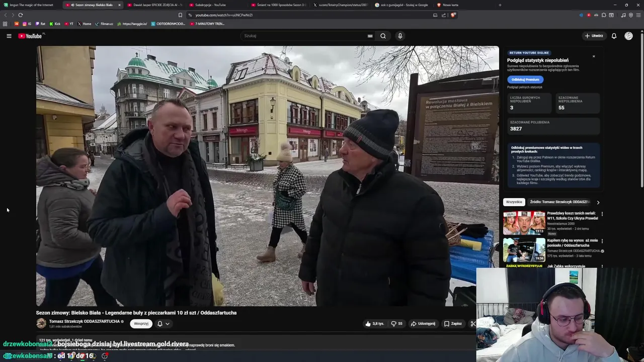
Task: Switch to Imgur browser tab
Action: [x=31, y=5]
